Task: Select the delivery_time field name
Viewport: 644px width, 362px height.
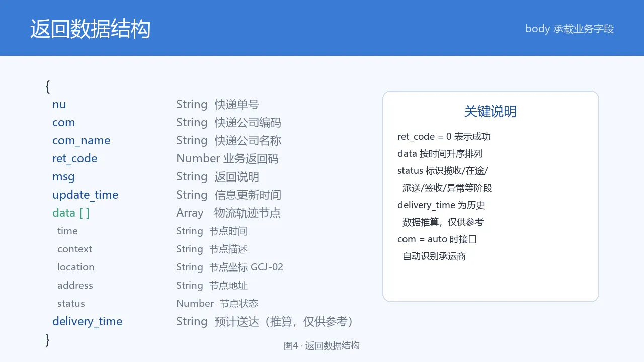Action: coord(88,322)
